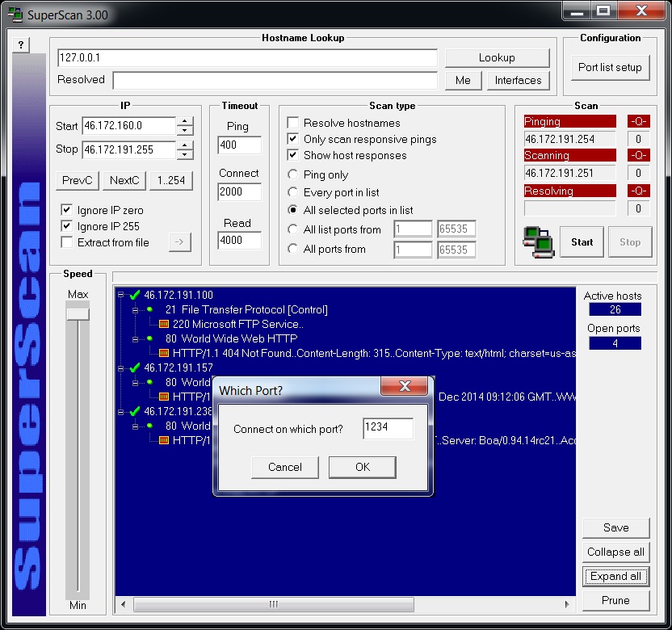Toggle the Ignore IP 255 checkbox
The image size is (672, 630).
[66, 226]
